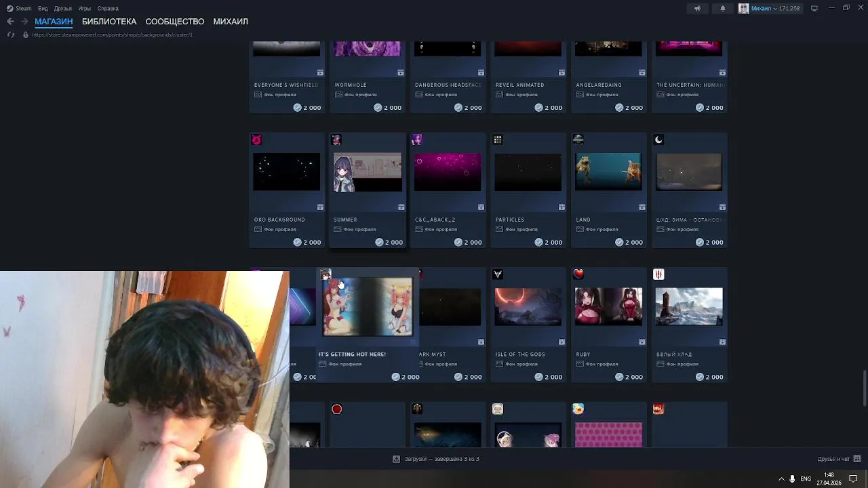Switch to the МАГАЗИН tab
The height and width of the screenshot is (488, 868).
[54, 22]
